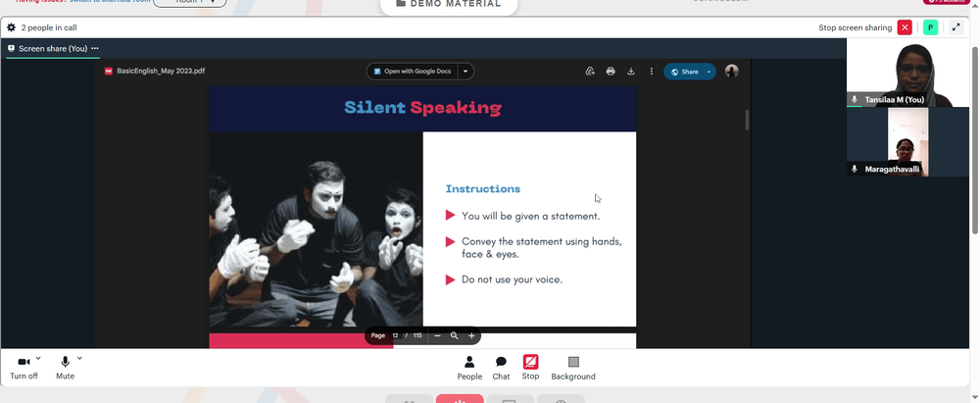The image size is (980, 403).
Task: Click the blue Share button
Action: tap(683, 72)
